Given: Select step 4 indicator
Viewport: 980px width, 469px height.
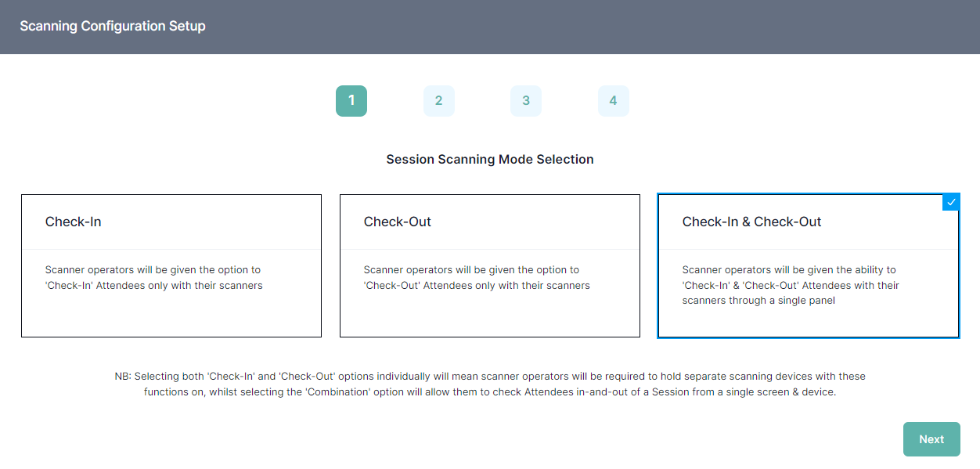Looking at the screenshot, I should [x=613, y=101].
